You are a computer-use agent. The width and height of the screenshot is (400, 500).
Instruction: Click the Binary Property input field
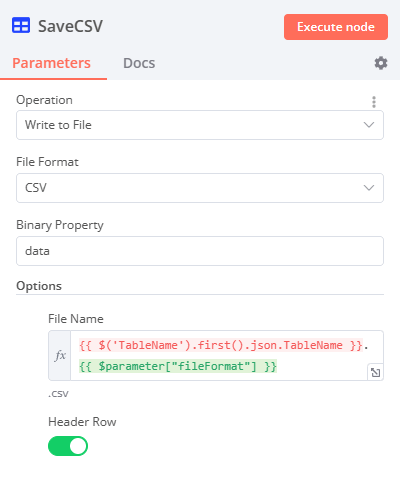[200, 251]
